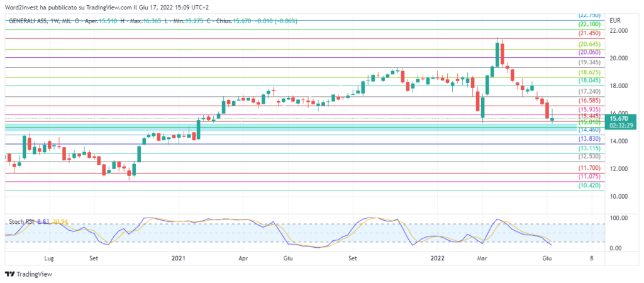Click the TradingView logo icon
This screenshot has width=644, height=283.
[9, 274]
